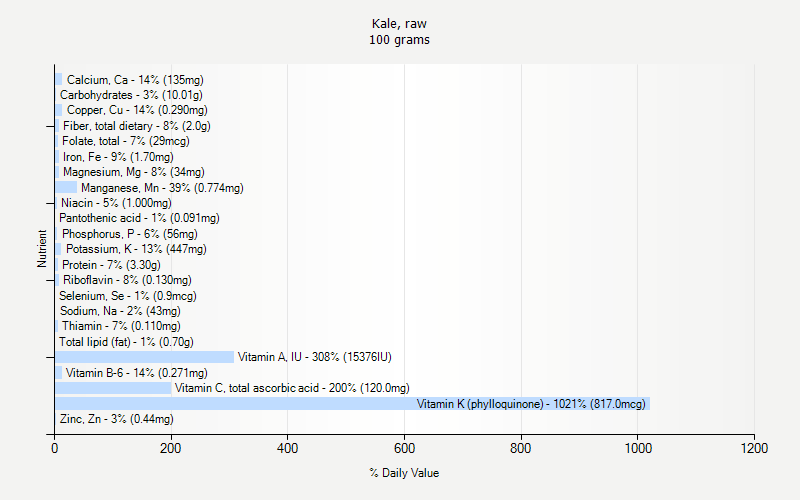800x500 pixels.
Task: Click the x-axis tick label 600
Action: pos(405,448)
